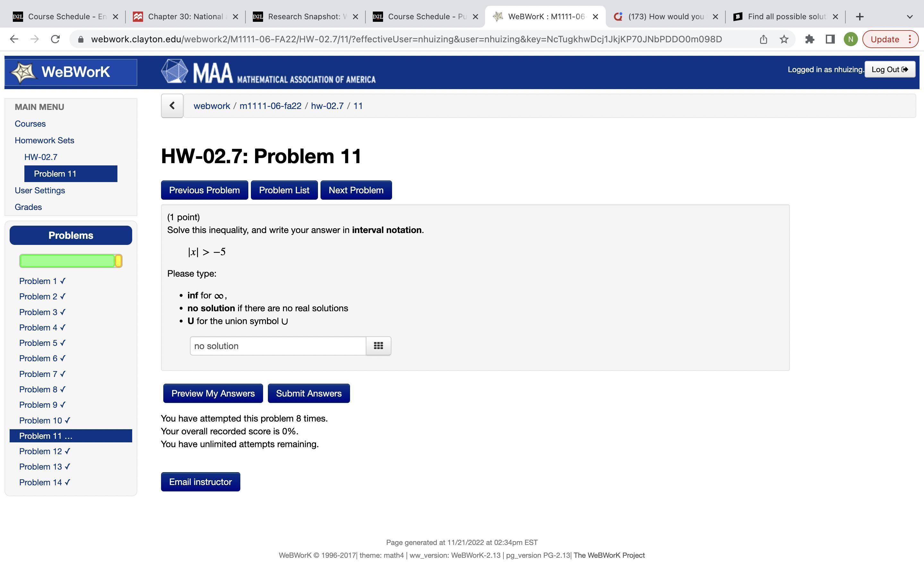The image size is (924, 577).
Task: Open the equation editor grid icon
Action: pyautogui.click(x=378, y=346)
